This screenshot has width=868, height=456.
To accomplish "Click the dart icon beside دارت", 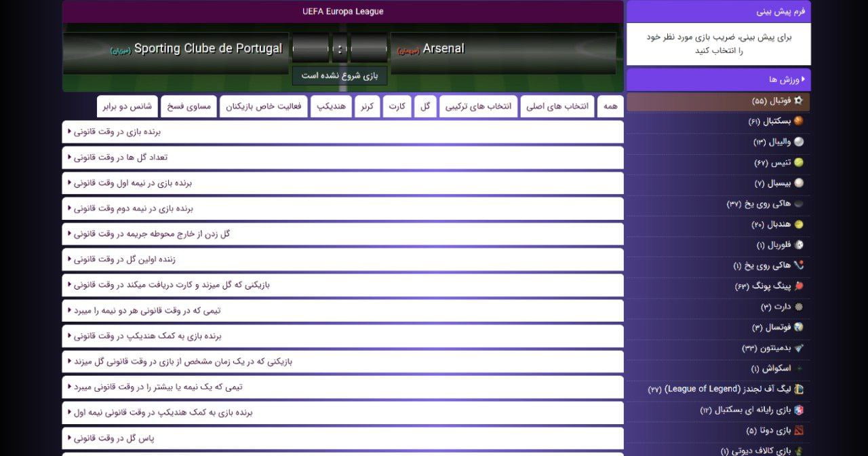I will point(798,307).
